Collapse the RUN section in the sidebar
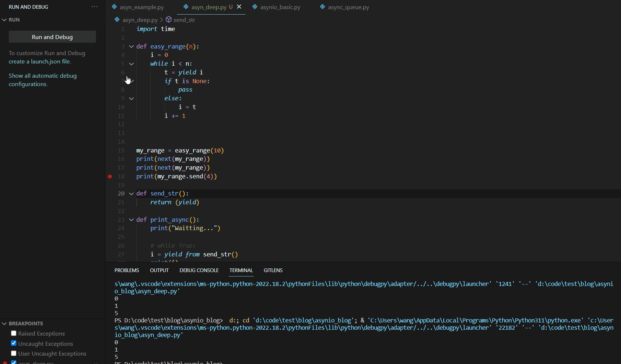621x364 pixels. click(4, 20)
